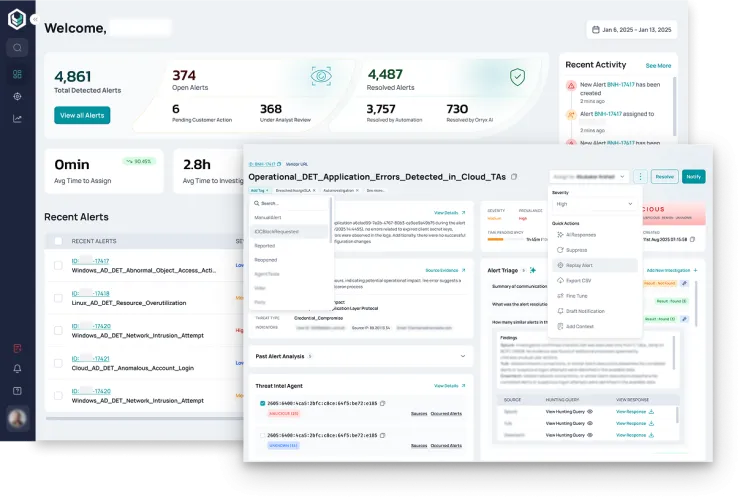Open the dashboard grid icon in sidebar

coord(17,74)
